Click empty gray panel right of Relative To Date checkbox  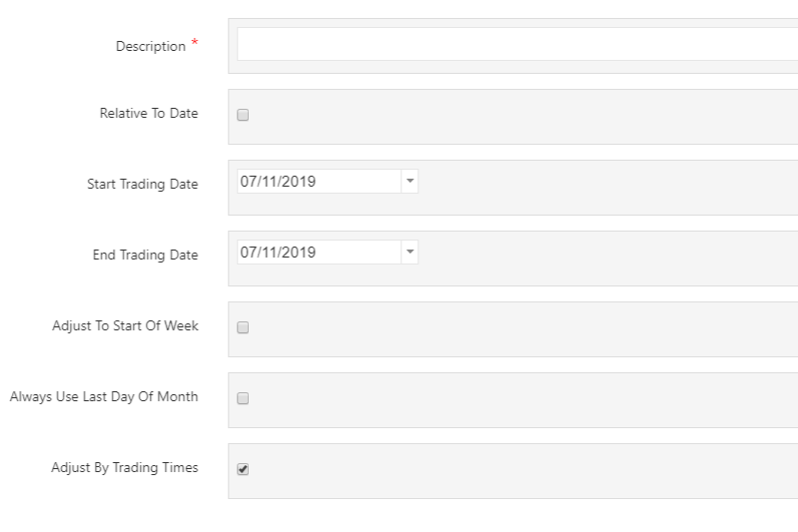coord(523,117)
